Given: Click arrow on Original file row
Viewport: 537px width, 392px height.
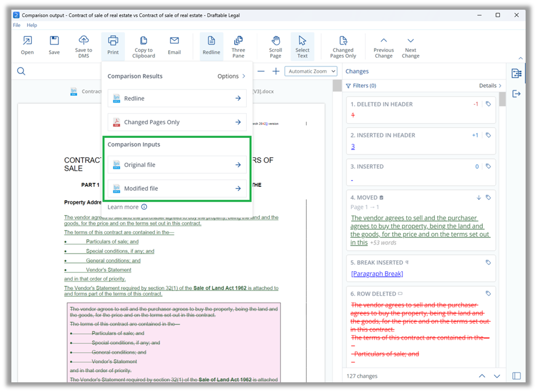Looking at the screenshot, I should [x=238, y=165].
